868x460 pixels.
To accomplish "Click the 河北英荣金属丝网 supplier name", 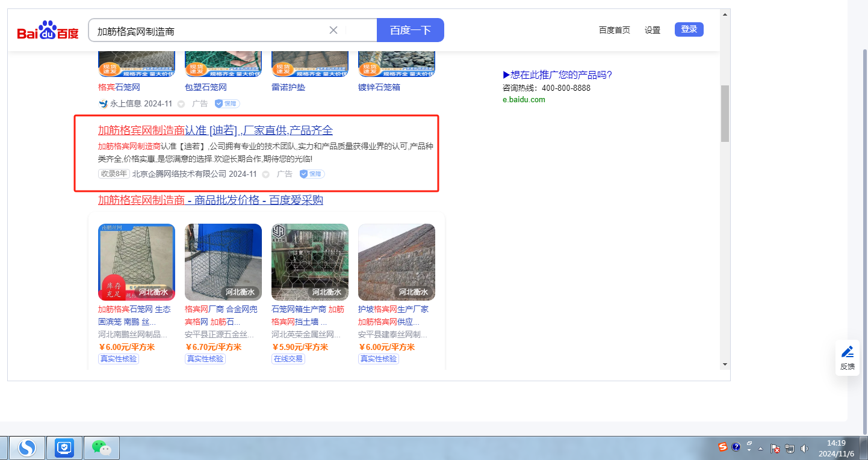I will point(306,334).
